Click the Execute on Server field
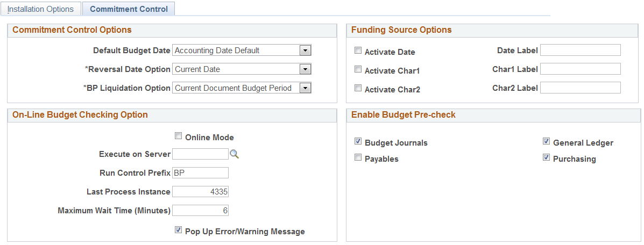The image size is (644, 245). point(200,154)
